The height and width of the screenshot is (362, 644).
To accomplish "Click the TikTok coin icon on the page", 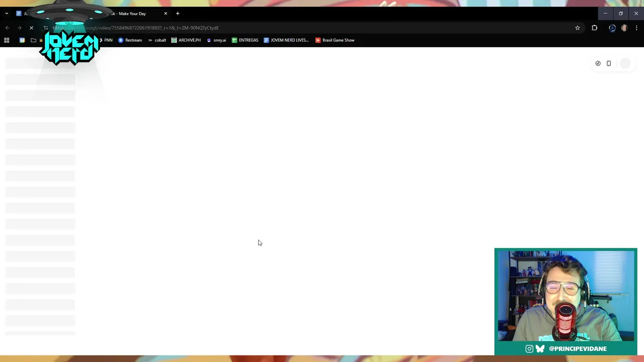I will click(x=598, y=63).
